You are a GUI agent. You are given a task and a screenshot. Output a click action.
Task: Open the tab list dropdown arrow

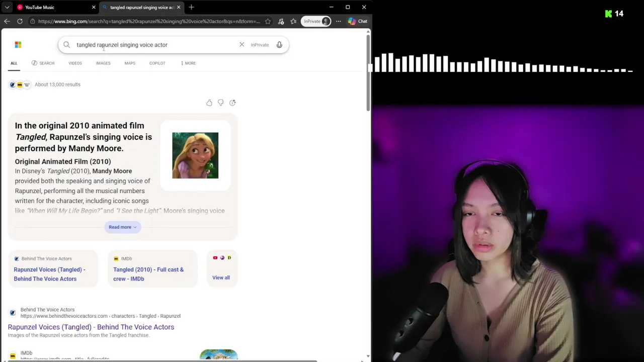7,7
